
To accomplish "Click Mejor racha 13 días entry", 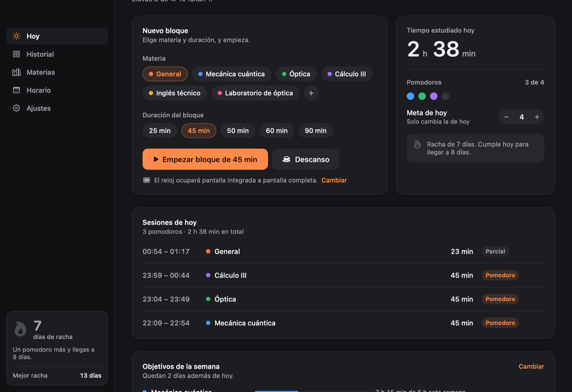I will [x=57, y=376].
